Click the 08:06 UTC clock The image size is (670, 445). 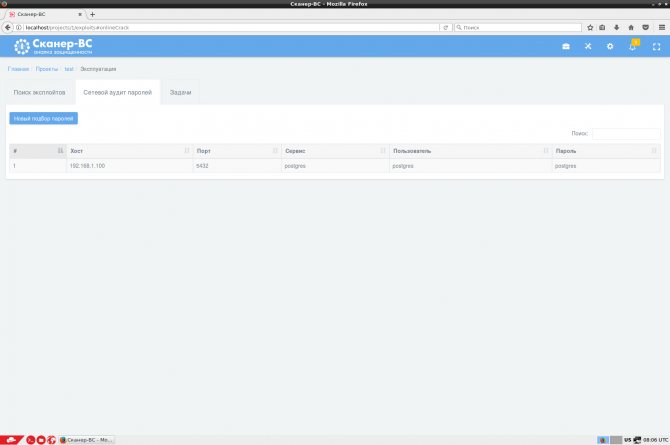[x=655, y=440]
